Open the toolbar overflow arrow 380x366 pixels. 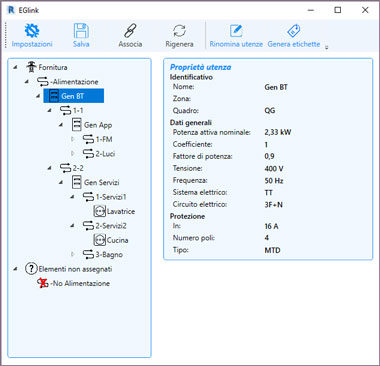point(326,47)
